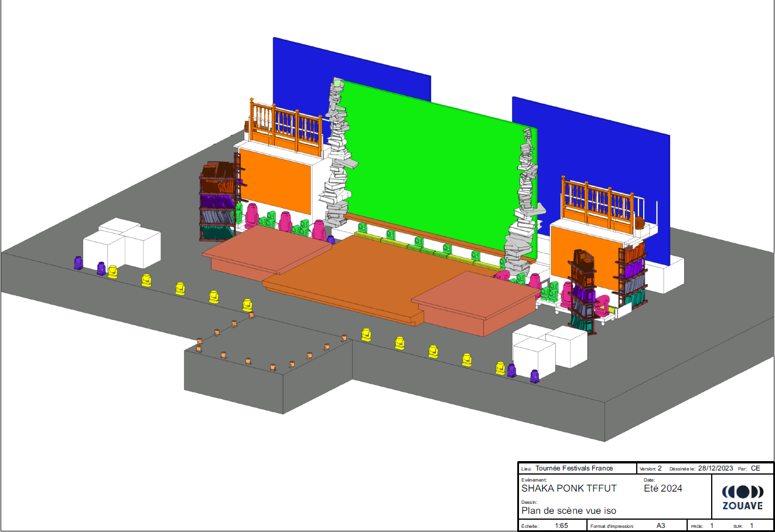Select the left book stack tower
The height and width of the screenshot is (532, 775).
[337, 158]
